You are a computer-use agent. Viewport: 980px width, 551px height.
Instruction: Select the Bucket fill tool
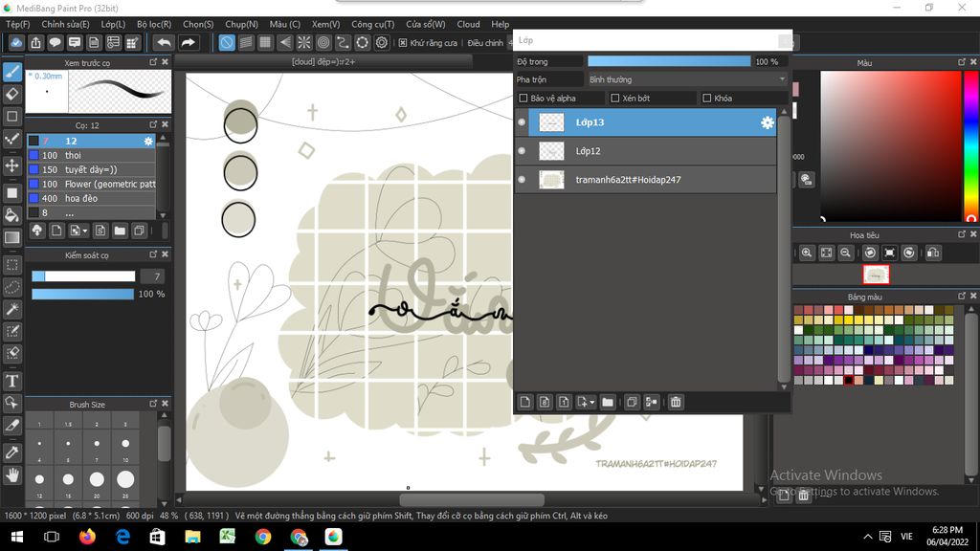(x=12, y=215)
